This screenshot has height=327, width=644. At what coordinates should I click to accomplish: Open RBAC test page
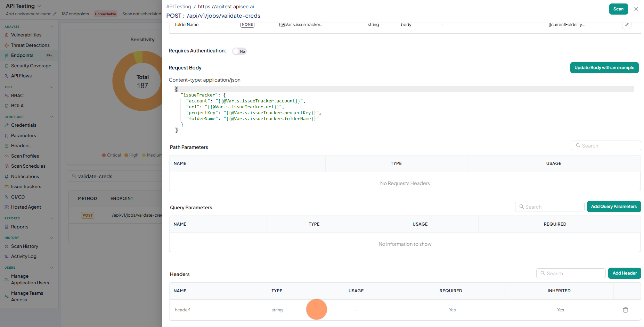(x=17, y=96)
